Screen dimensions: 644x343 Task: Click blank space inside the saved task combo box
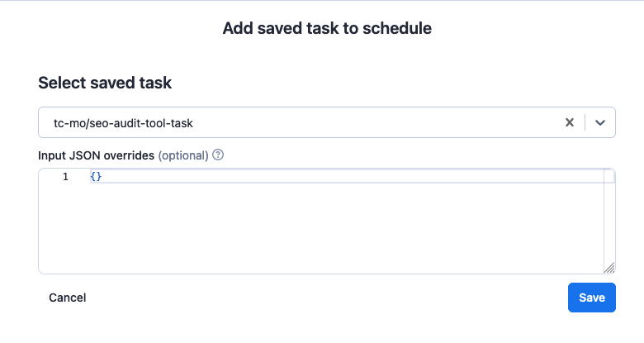(x=372, y=122)
